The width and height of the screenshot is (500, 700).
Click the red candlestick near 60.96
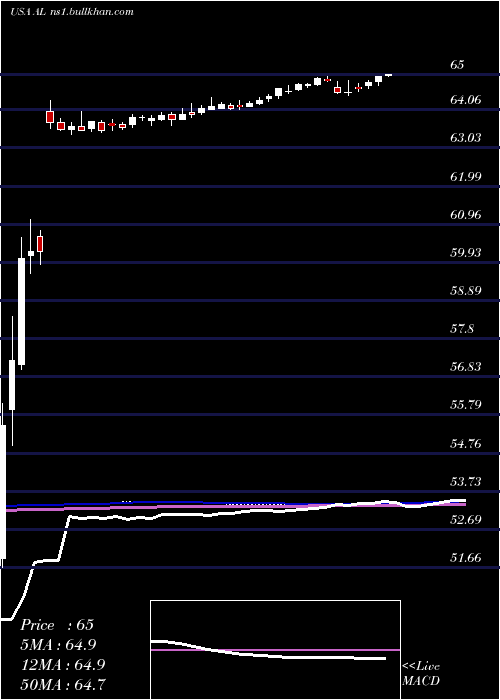click(x=40, y=244)
